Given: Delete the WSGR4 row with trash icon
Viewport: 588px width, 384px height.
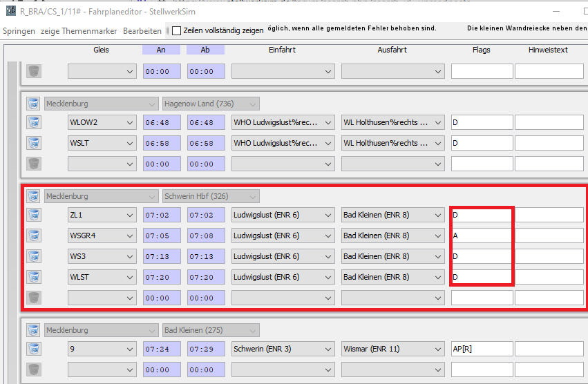Looking at the screenshot, I should click(34, 236).
